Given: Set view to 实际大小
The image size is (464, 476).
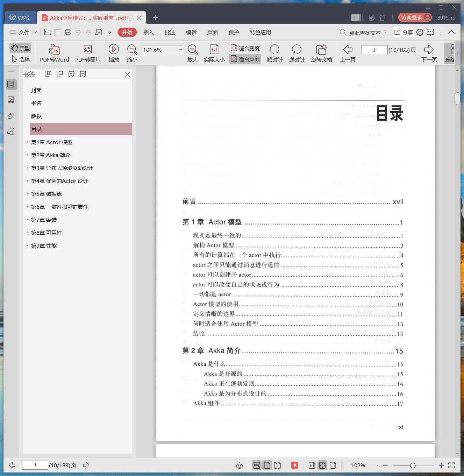Looking at the screenshot, I should pos(214,53).
